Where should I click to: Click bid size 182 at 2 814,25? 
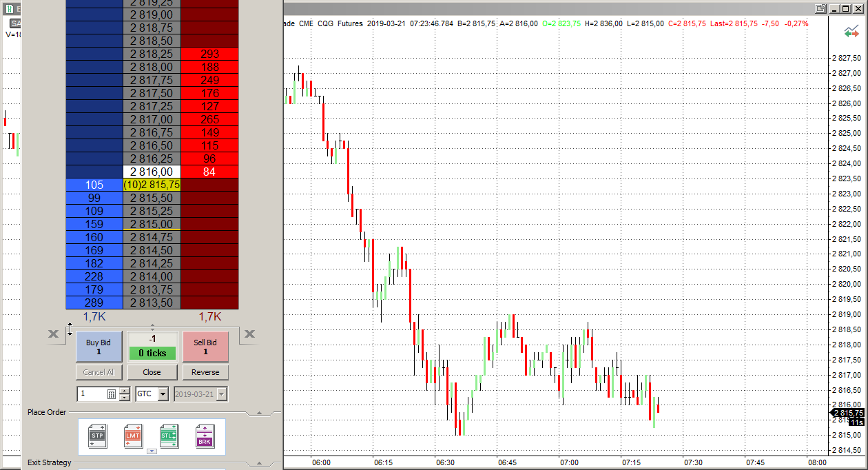(x=94, y=263)
